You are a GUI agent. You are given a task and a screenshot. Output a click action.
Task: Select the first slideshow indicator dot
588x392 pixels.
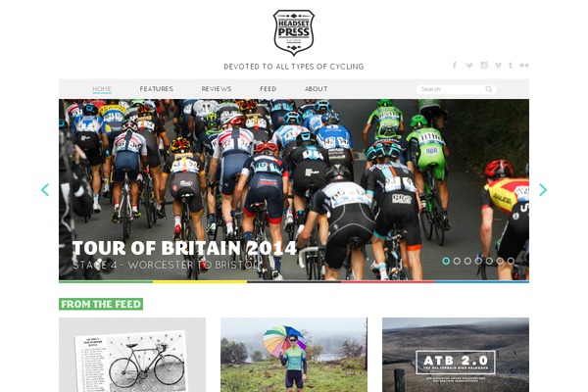(x=446, y=261)
